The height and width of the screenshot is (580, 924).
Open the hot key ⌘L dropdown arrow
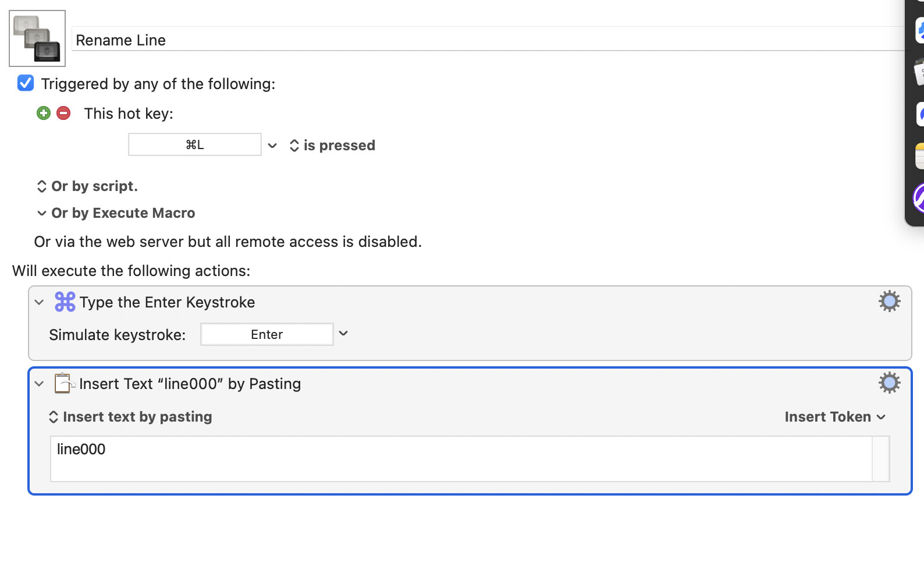pos(272,145)
